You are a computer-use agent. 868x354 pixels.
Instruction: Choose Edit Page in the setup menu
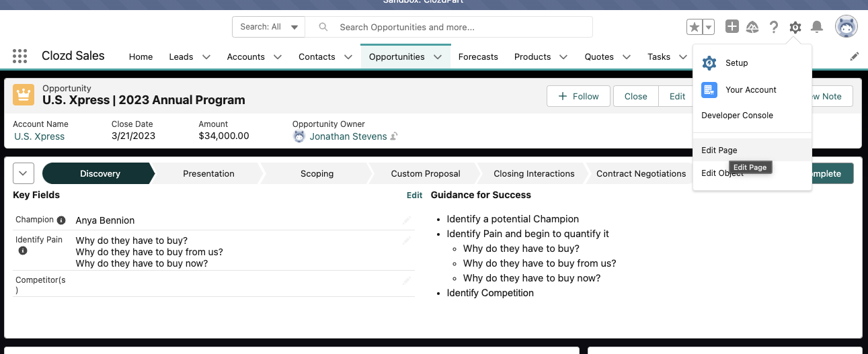pyautogui.click(x=752, y=150)
